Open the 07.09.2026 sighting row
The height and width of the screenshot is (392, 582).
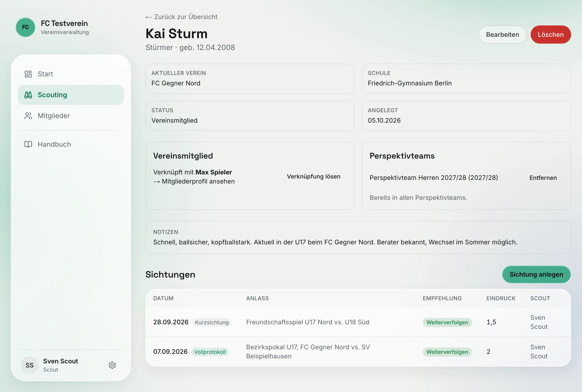point(358,352)
